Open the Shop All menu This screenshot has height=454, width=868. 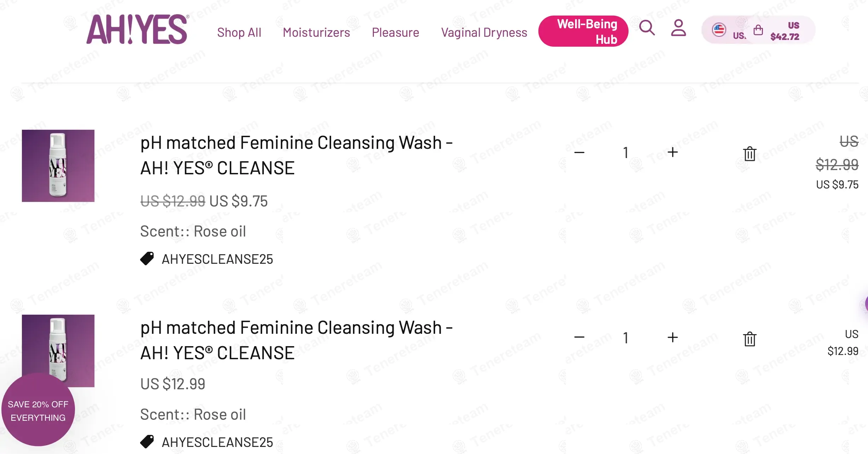(239, 33)
